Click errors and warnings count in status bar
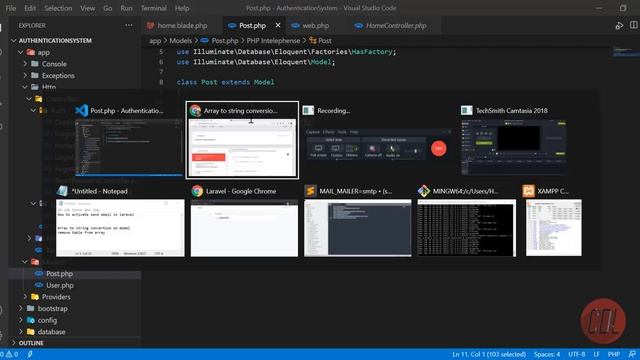640x360 pixels. coord(10,354)
